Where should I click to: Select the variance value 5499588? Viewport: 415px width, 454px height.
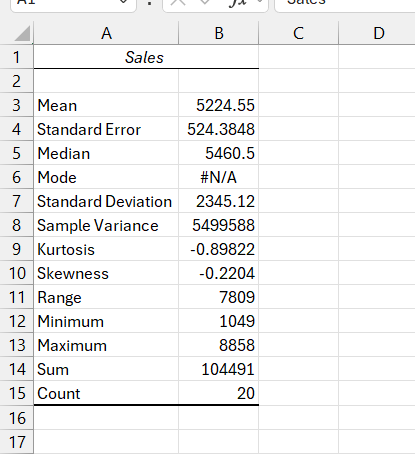pos(219,225)
